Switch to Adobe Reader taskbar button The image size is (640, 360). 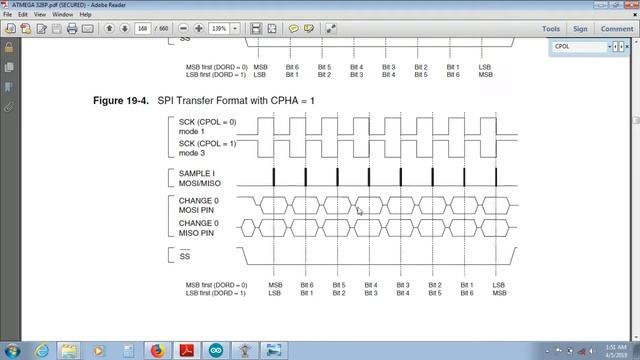(187, 351)
